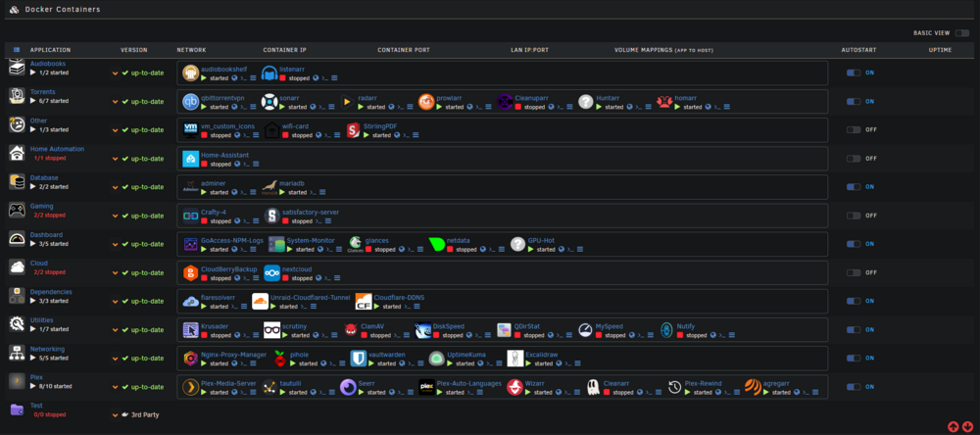
Task: Expand the Torrents folder chevron
Action: click(x=115, y=102)
